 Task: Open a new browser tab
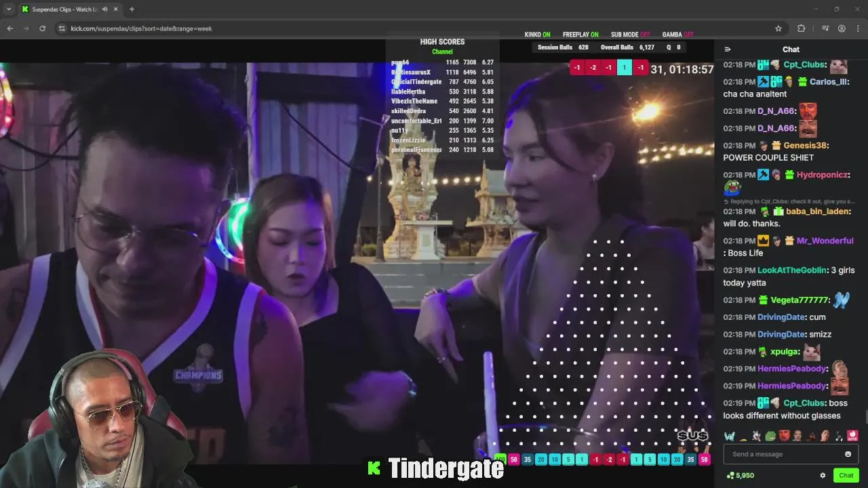[x=132, y=9]
